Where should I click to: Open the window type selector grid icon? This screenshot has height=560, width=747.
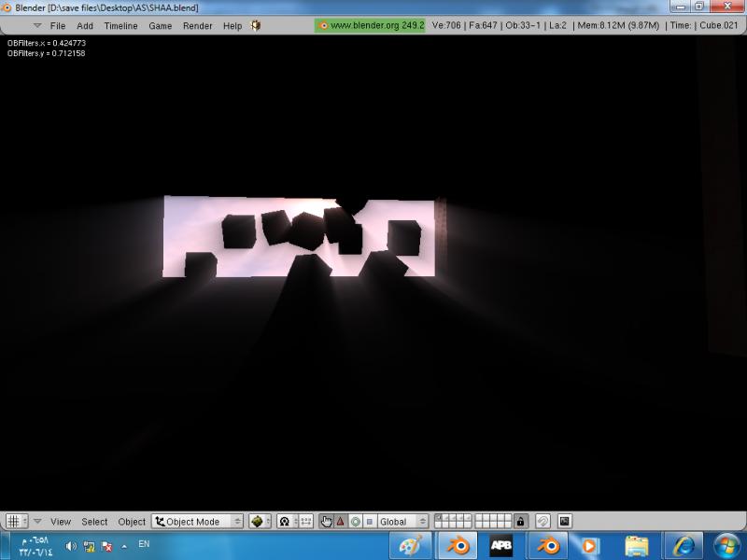coord(17,522)
